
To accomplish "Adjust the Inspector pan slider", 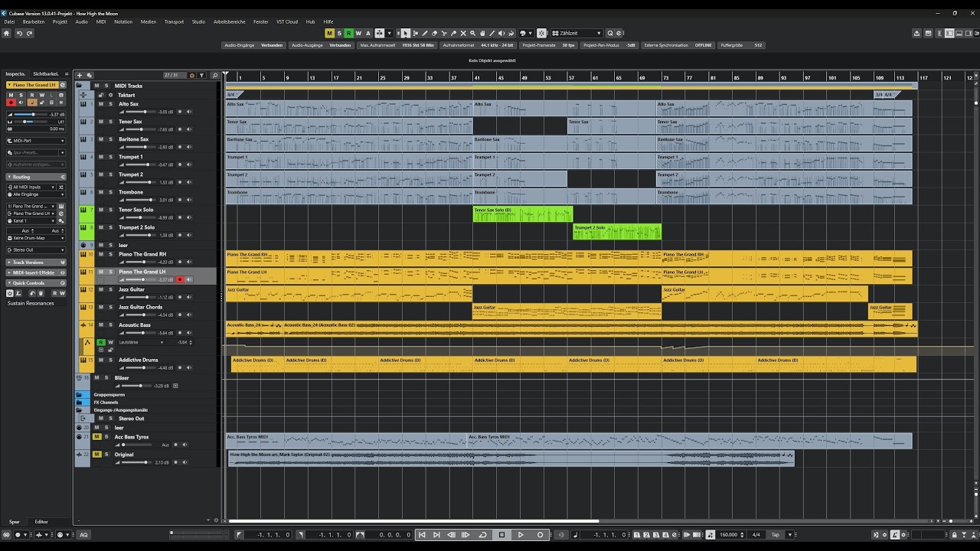I will coord(29,122).
